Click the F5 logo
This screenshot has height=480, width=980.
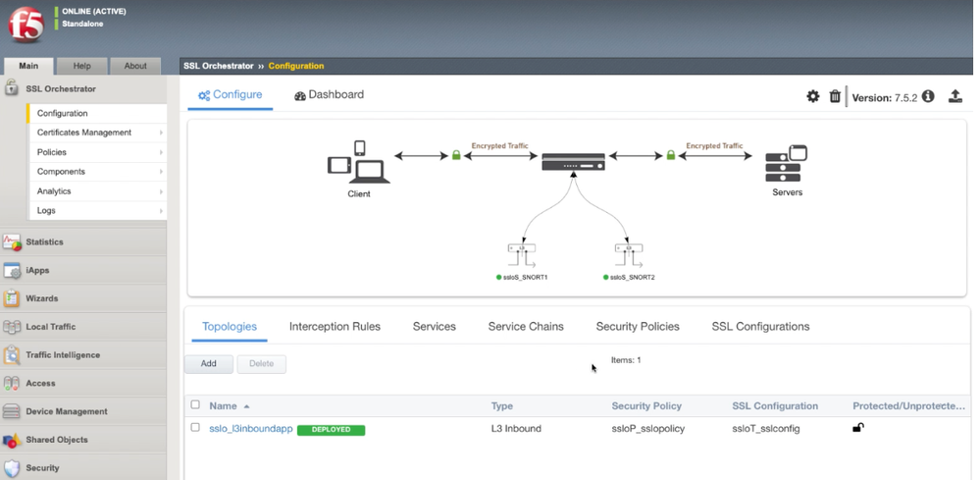click(26, 26)
